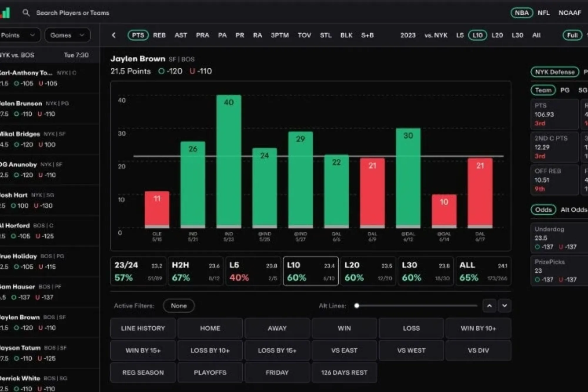Click the LINE HISTORY filter button
The image size is (588, 392).
[x=143, y=328]
